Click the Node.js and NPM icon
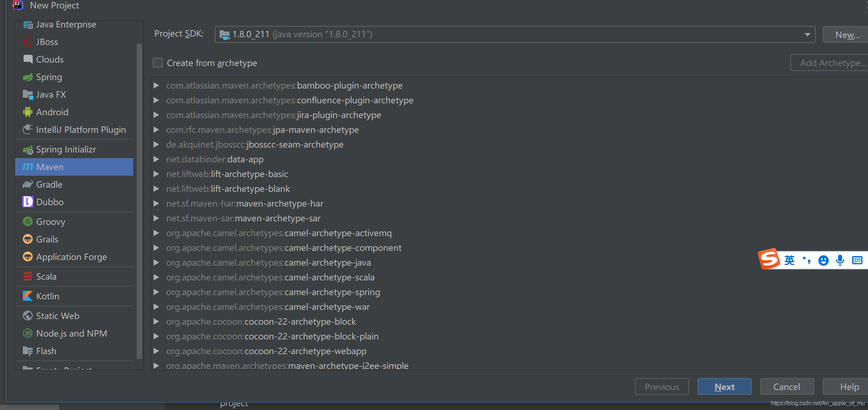This screenshot has height=410, width=868. point(28,333)
